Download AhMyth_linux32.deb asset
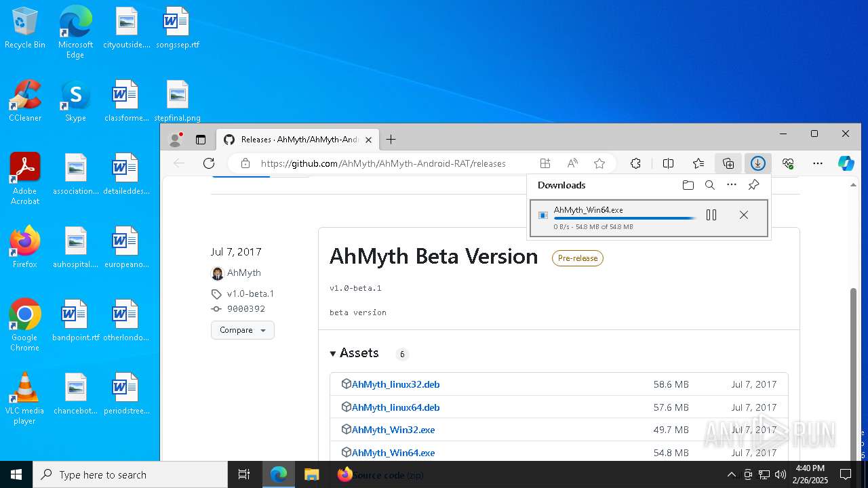This screenshot has height=488, width=868. coord(395,384)
